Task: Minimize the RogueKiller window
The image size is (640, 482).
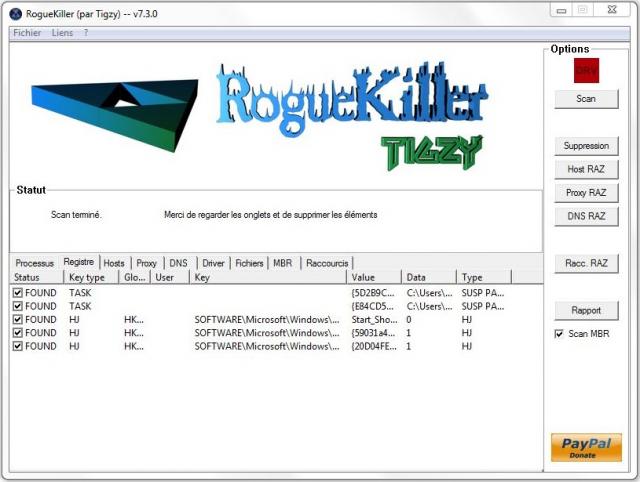Action: 562,11
